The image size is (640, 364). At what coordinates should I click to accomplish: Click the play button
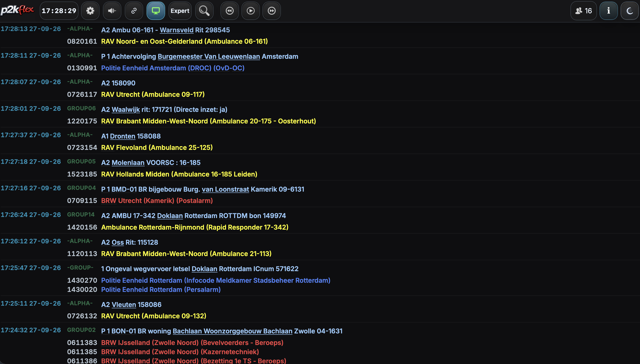click(x=250, y=11)
